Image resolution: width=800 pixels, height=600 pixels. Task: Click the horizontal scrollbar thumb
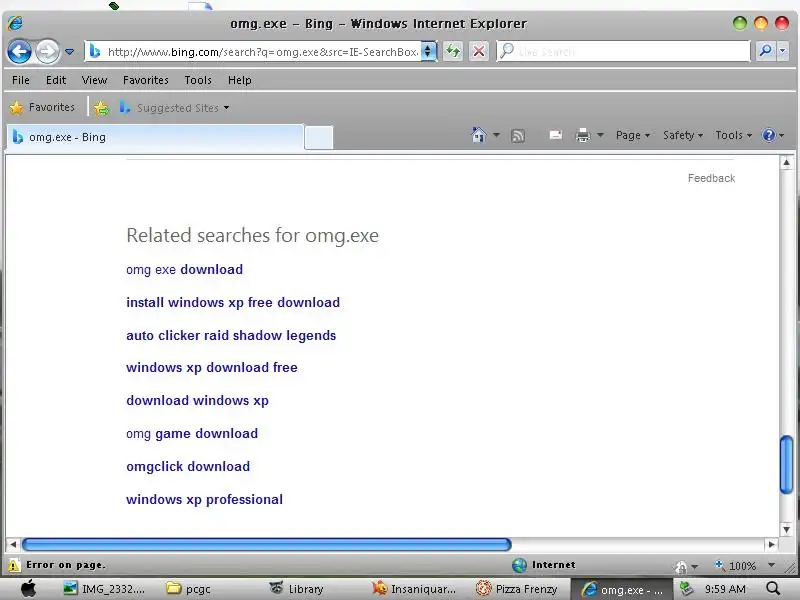click(x=266, y=544)
